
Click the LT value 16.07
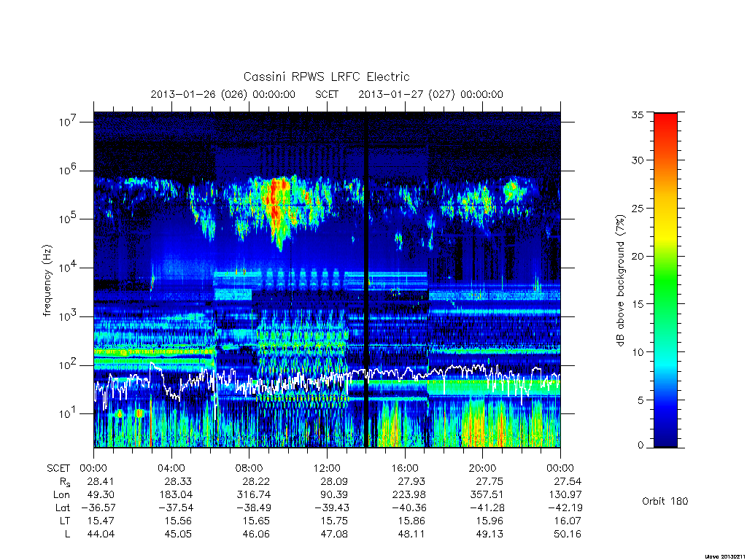[568, 521]
